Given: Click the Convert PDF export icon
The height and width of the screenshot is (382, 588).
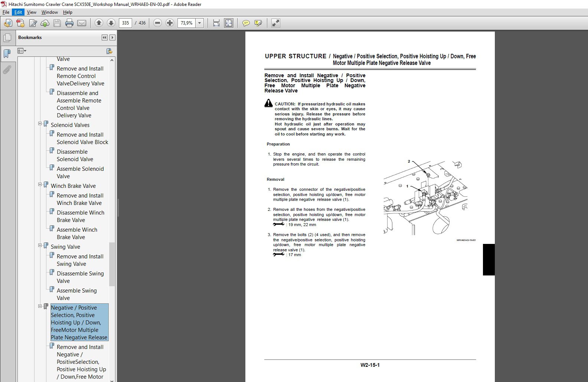Looking at the screenshot, I should click(20, 23).
